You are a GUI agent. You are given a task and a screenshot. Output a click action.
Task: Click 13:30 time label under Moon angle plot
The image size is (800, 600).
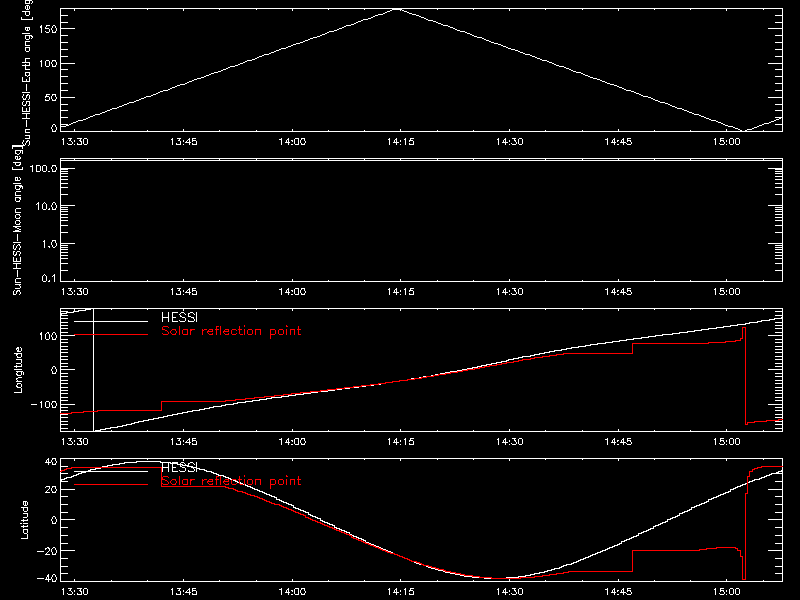tap(74, 292)
